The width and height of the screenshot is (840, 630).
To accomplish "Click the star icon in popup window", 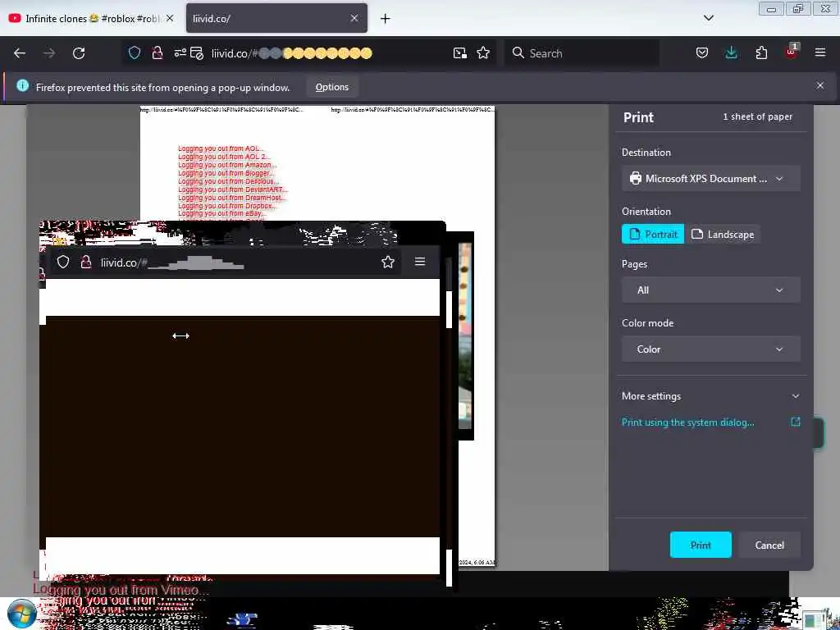I will click(x=388, y=262).
